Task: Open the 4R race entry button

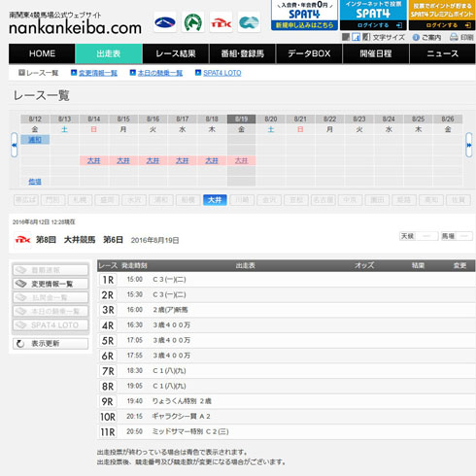Action: 108,325
